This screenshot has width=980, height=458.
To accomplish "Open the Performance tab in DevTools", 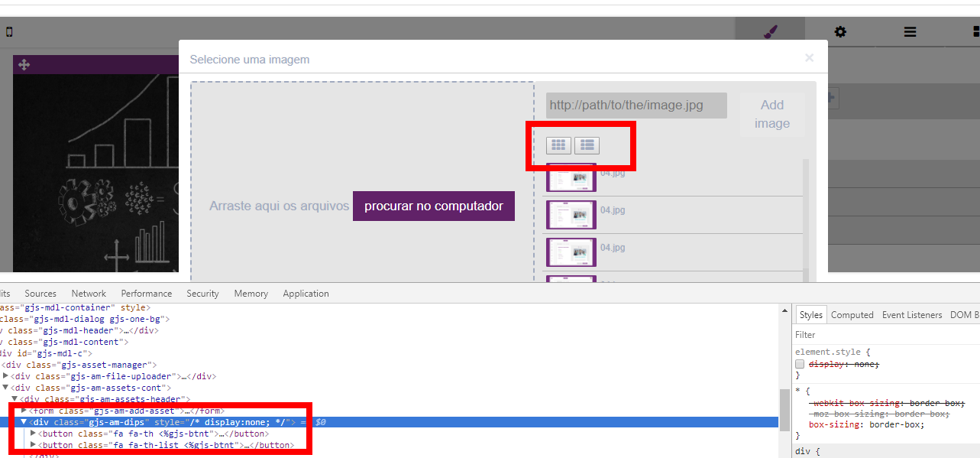I will (x=147, y=294).
